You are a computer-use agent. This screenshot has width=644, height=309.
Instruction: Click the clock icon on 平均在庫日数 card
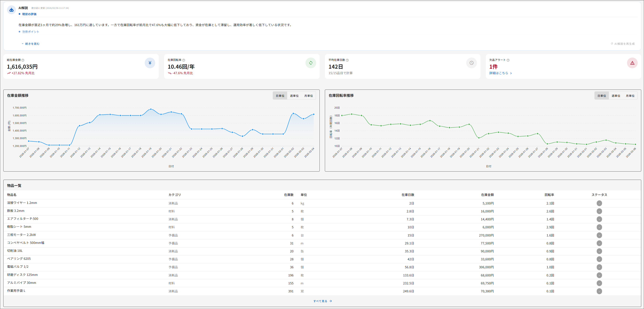472,63
